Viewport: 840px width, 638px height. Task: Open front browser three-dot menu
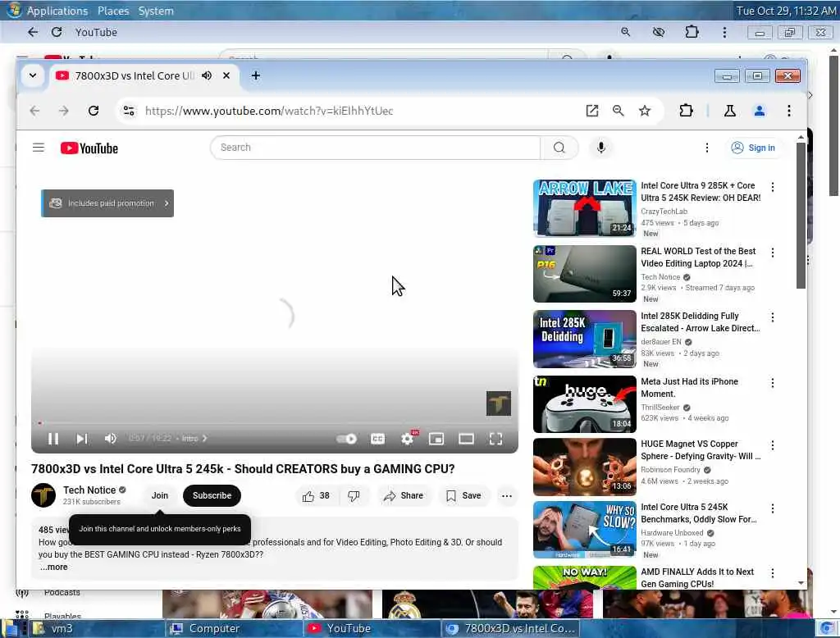coord(788,111)
